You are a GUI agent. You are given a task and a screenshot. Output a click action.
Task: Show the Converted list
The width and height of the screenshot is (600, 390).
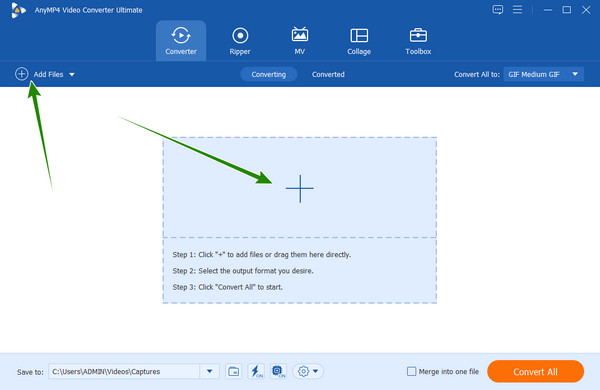tap(328, 74)
